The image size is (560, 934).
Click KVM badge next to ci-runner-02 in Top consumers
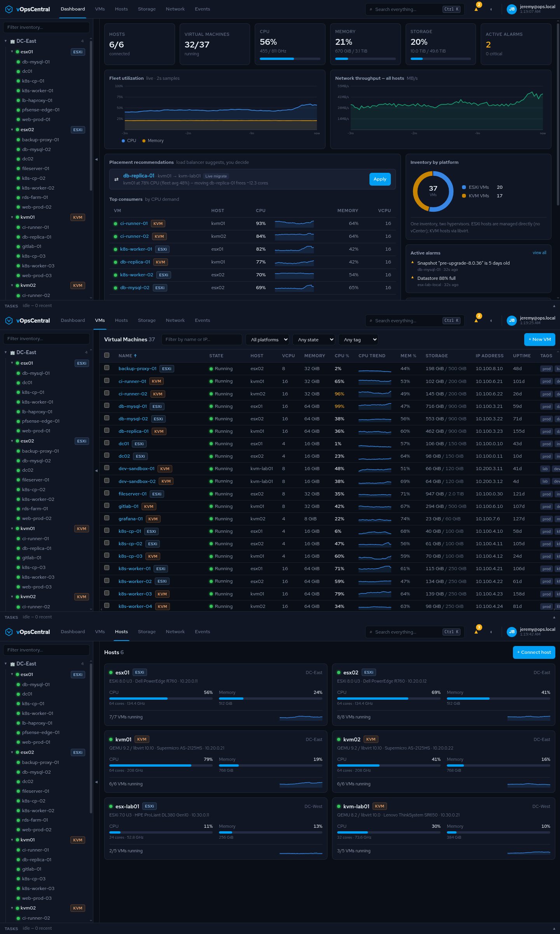click(159, 237)
